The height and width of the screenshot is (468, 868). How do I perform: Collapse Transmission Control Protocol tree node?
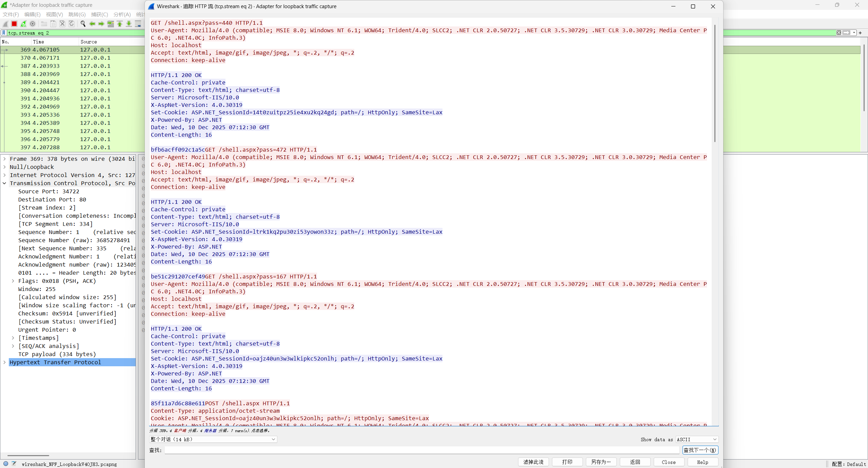[x=4, y=183]
